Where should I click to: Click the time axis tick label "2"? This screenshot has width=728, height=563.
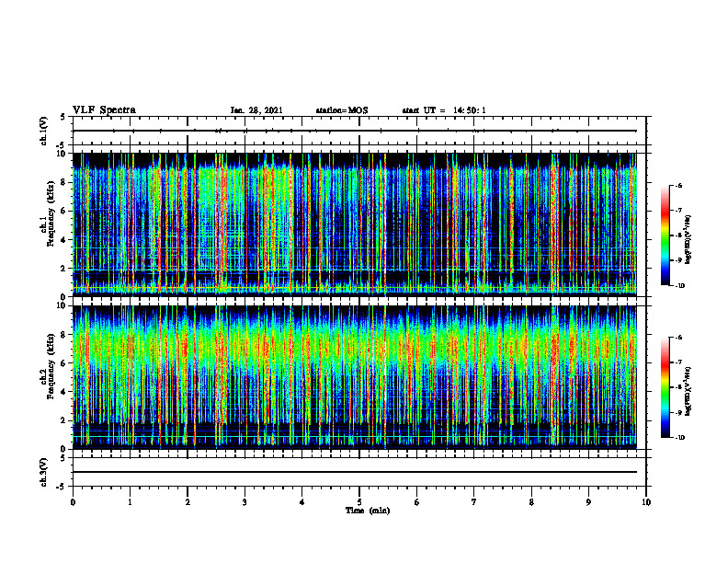(x=188, y=502)
